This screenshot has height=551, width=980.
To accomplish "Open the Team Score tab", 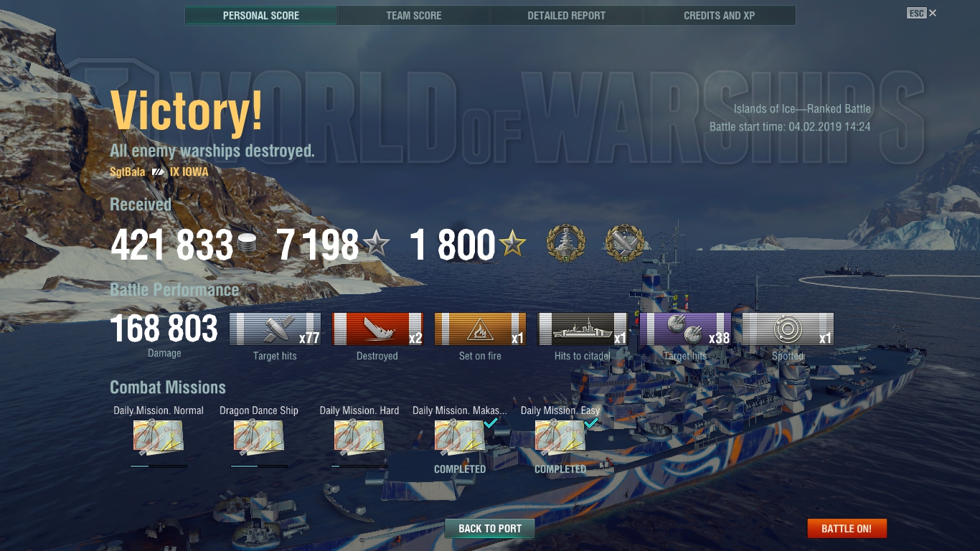I will (x=414, y=15).
